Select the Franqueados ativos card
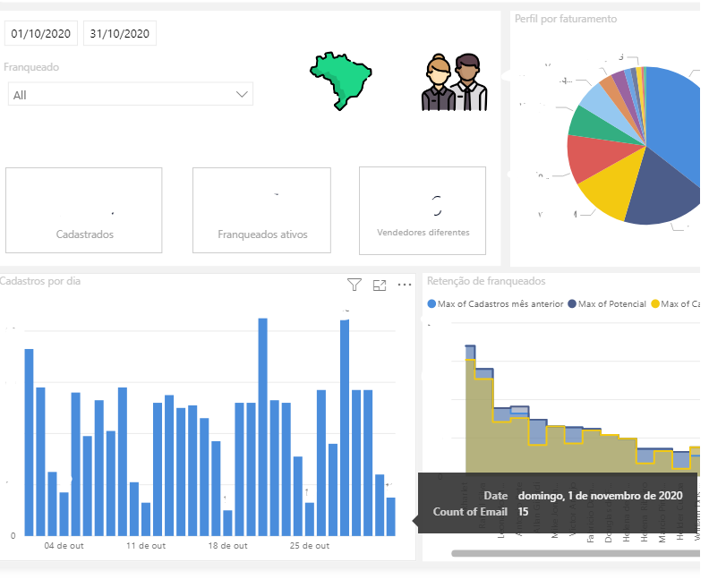The height and width of the screenshot is (588, 709). pyautogui.click(x=261, y=210)
